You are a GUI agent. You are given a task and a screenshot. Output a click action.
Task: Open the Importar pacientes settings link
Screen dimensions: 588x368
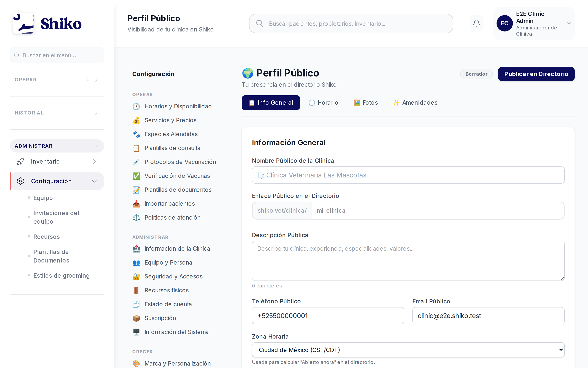(170, 203)
